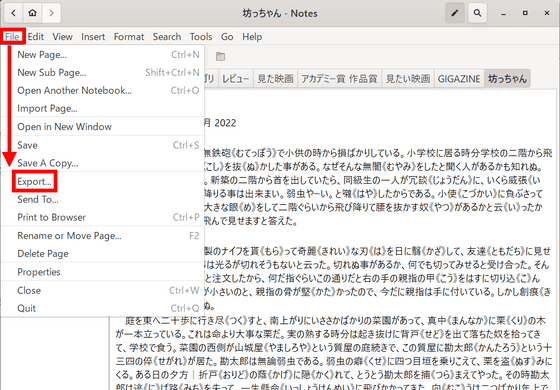560x390 pixels.
Task: Open search with the magnifier icon
Action: 477,13
